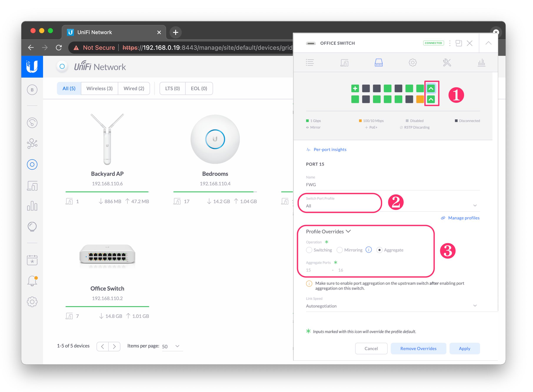Filter devices by LTS (0)

(x=173, y=88)
